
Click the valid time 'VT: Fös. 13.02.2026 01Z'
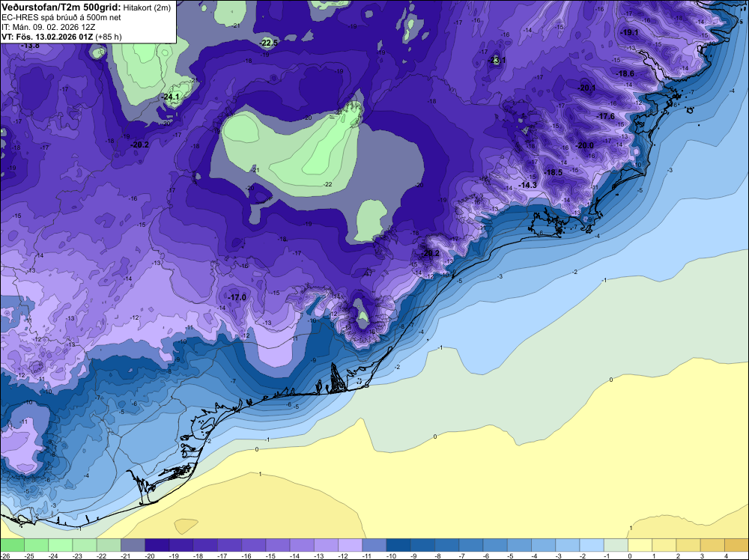47,37
